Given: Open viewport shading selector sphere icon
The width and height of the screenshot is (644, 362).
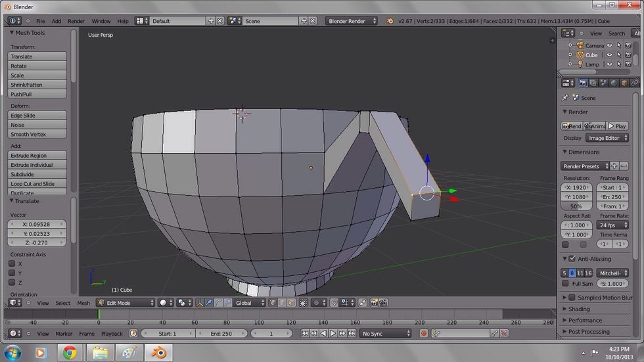Looking at the screenshot, I should 166,303.
